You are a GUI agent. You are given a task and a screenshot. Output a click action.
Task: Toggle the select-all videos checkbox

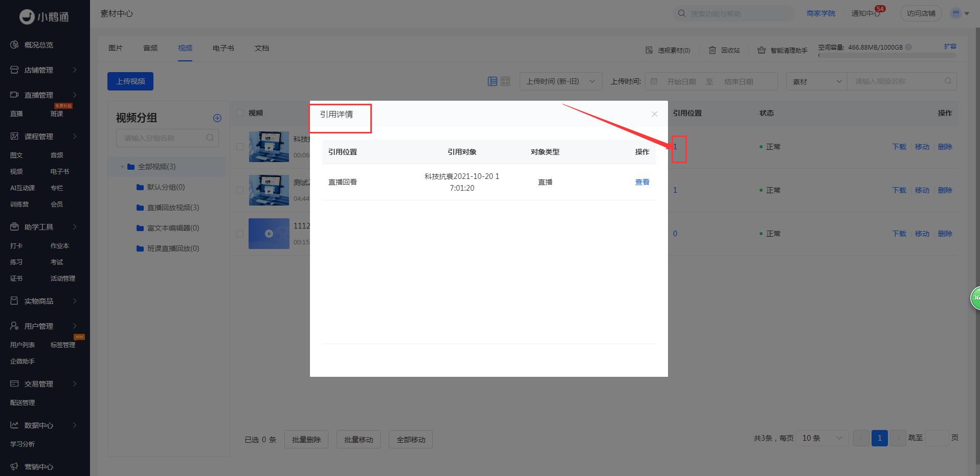240,113
